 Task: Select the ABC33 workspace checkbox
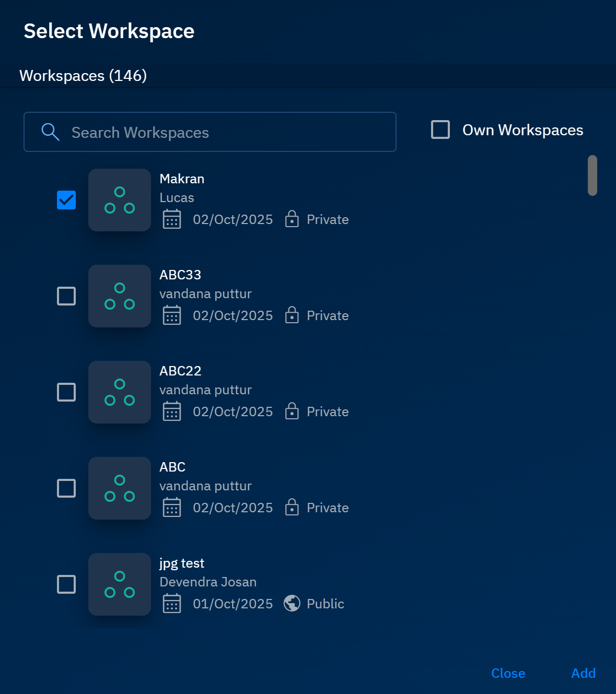click(x=66, y=296)
